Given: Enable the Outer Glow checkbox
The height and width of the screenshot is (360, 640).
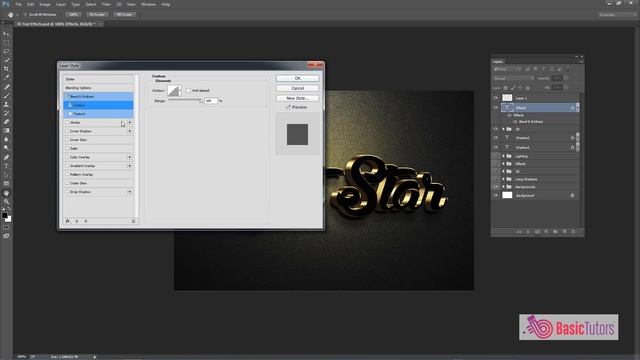Looking at the screenshot, I should (67, 183).
